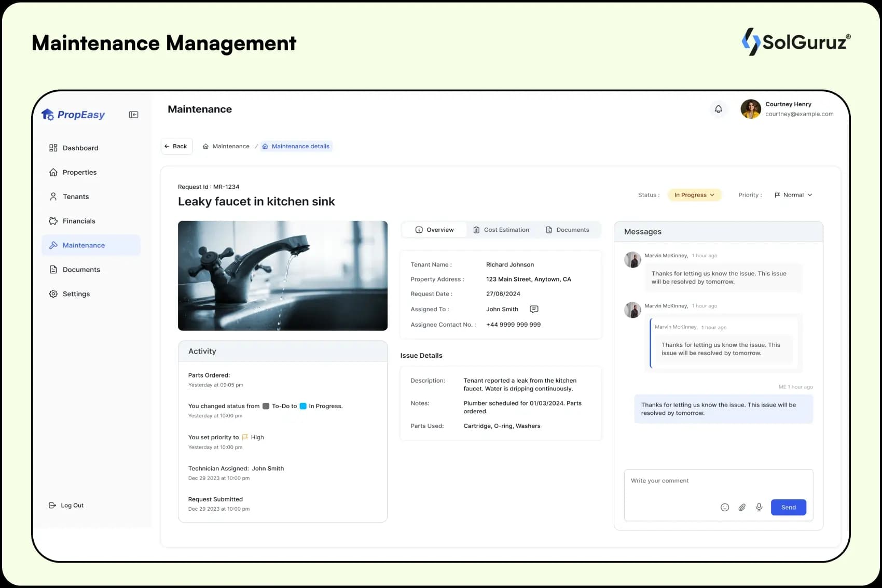
Task: Switch to the Cost Estimation tab
Action: coord(501,229)
